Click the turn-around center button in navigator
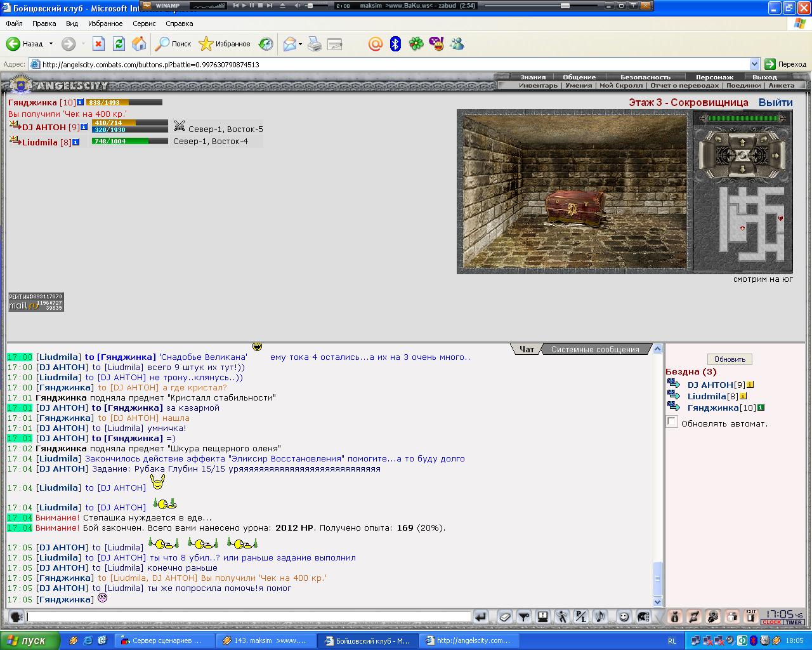Image resolution: width=812 pixels, height=650 pixels. 742,156
